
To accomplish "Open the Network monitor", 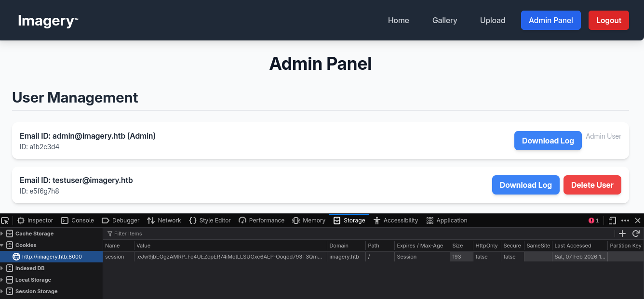I will coord(164,220).
